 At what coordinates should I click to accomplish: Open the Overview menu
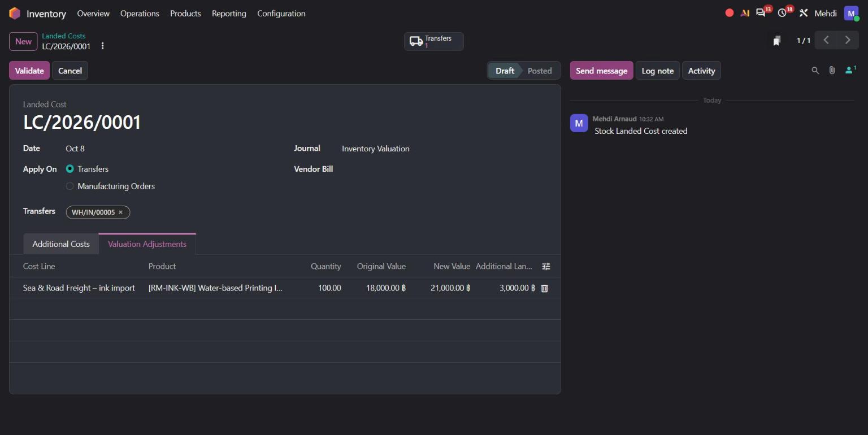[93, 13]
